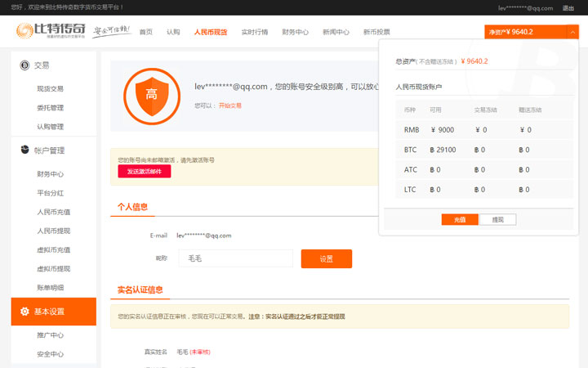This screenshot has width=588, height=368.
Task: Click the account email in top bar
Action: click(525, 8)
